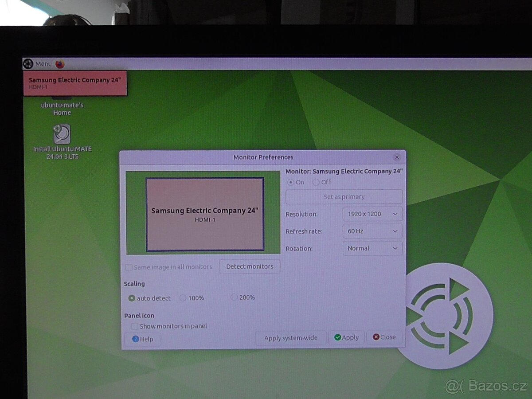Click the Ubuntu MATE logo beside Menu
This screenshot has width=532, height=399.
coord(28,64)
